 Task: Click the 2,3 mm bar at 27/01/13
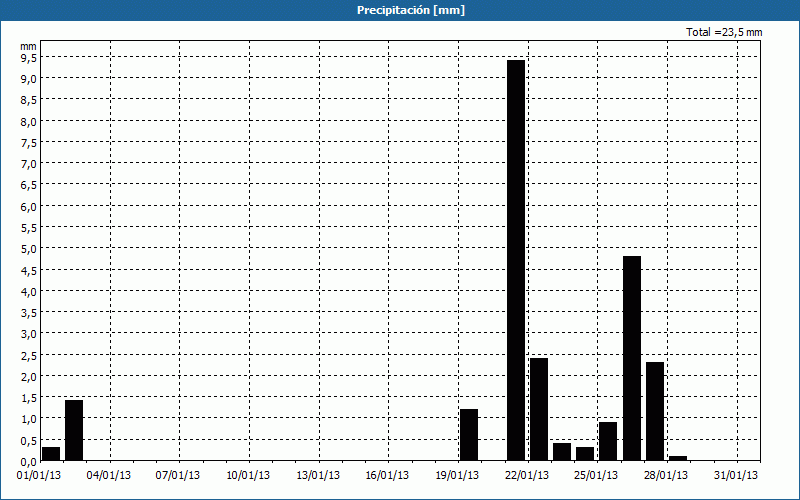pos(655,411)
